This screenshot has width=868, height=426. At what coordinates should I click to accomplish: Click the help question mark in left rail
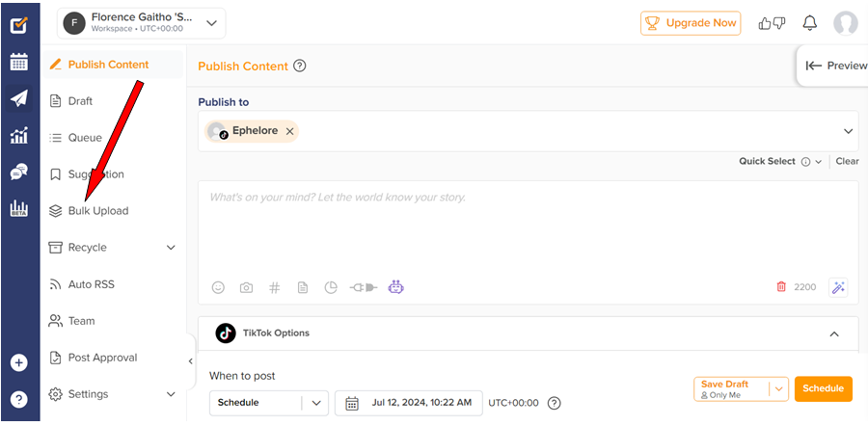pyautogui.click(x=19, y=399)
